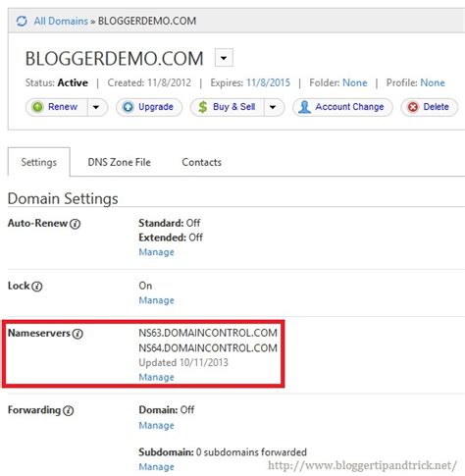This screenshot has height=476, width=465.
Task: Click Manage under Auto-Renew
Action: click(x=156, y=252)
